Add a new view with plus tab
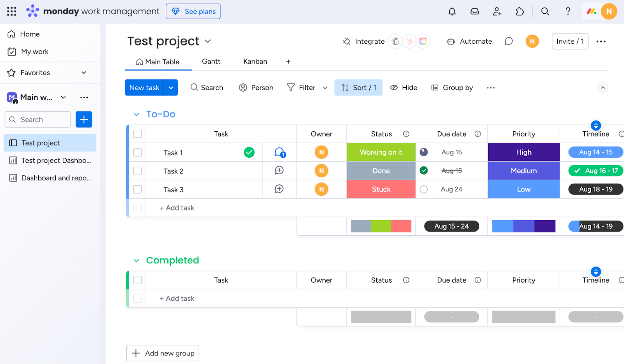The width and height of the screenshot is (624, 364). click(x=288, y=62)
